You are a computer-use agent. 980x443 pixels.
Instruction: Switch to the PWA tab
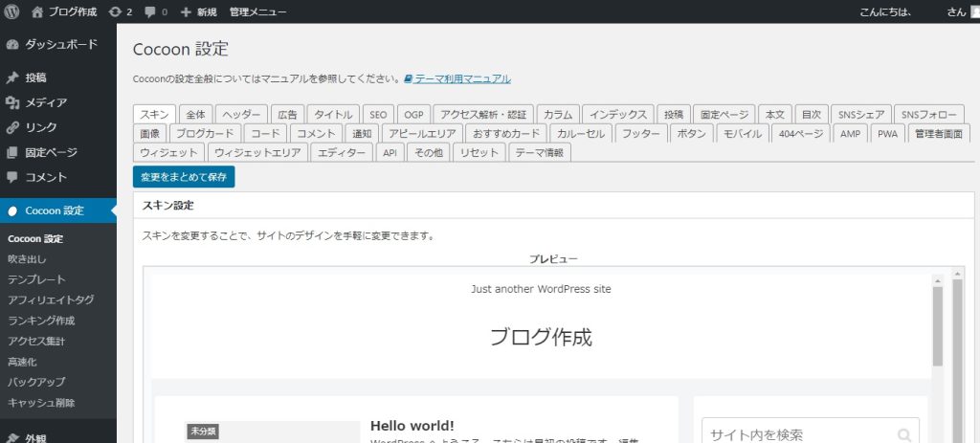click(x=887, y=133)
